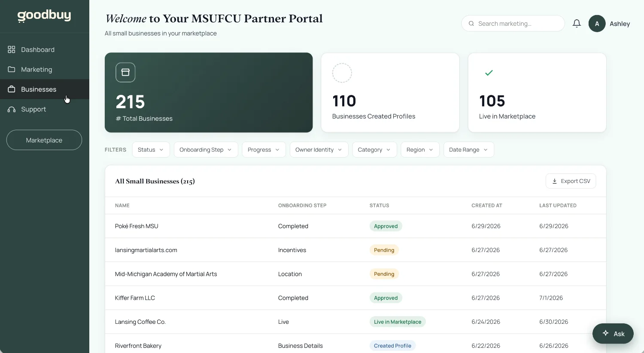Click the ONBOARDING STEP column header

[x=302, y=206]
